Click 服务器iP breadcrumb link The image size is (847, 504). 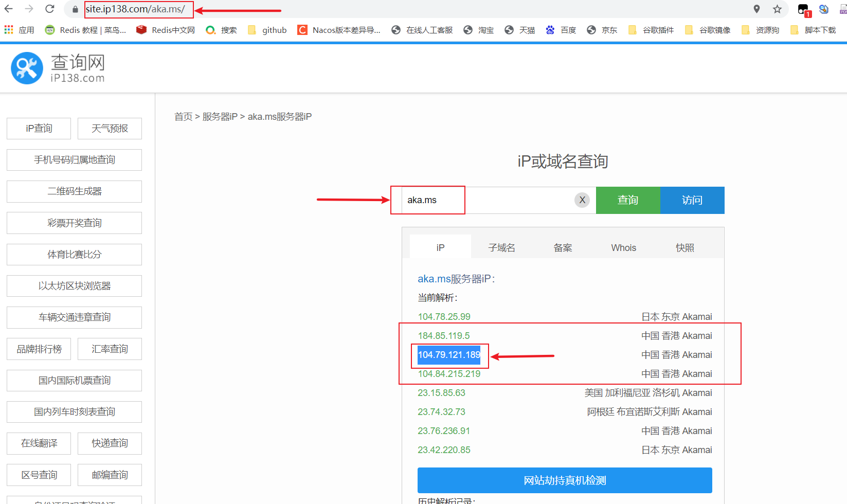pyautogui.click(x=220, y=117)
